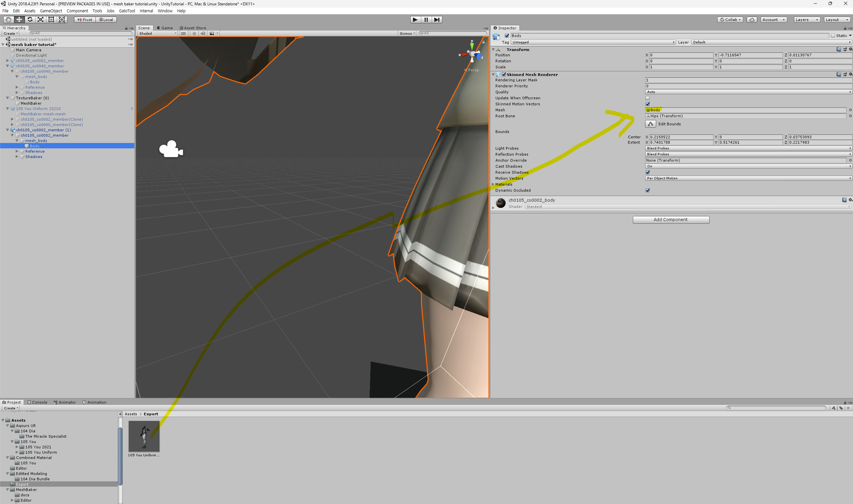Enable Update When Offscreen checkbox
The image size is (853, 504).
648,98
